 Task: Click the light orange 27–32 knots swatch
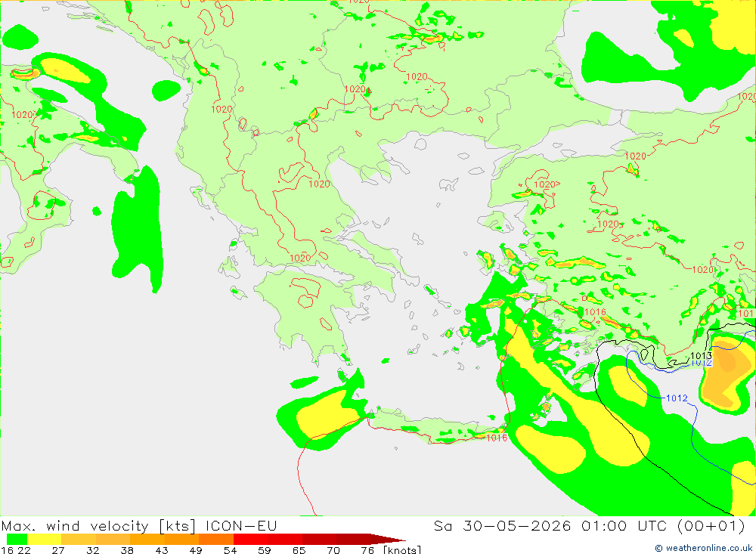pyautogui.click(x=79, y=539)
